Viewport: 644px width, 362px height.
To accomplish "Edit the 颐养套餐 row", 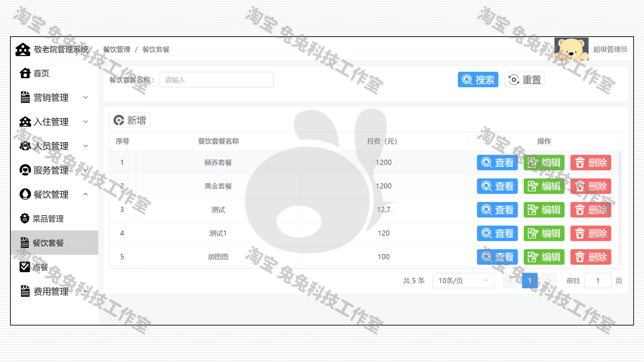I will pyautogui.click(x=544, y=163).
